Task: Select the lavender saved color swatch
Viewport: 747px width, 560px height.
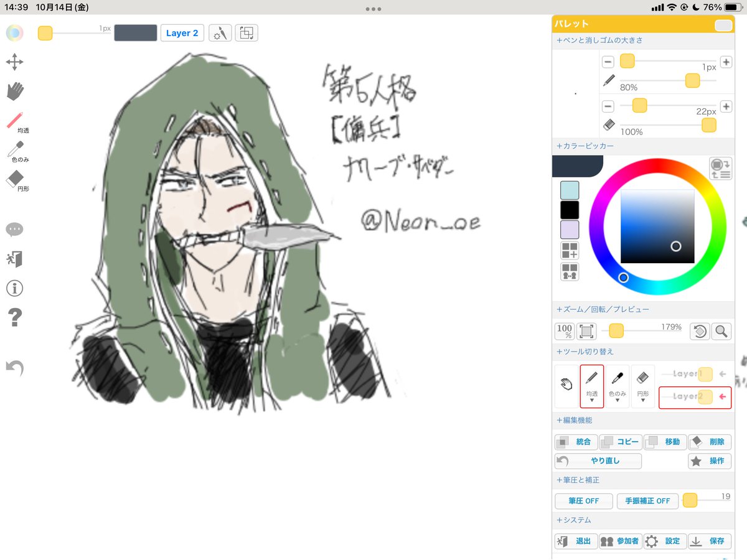Action: tap(570, 230)
